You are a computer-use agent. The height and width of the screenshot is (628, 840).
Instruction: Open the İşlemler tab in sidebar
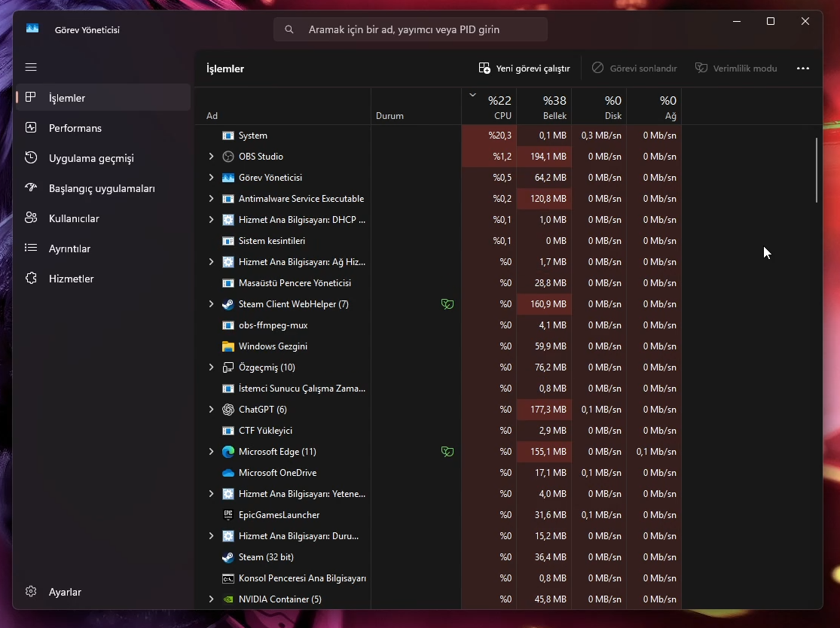(103, 97)
